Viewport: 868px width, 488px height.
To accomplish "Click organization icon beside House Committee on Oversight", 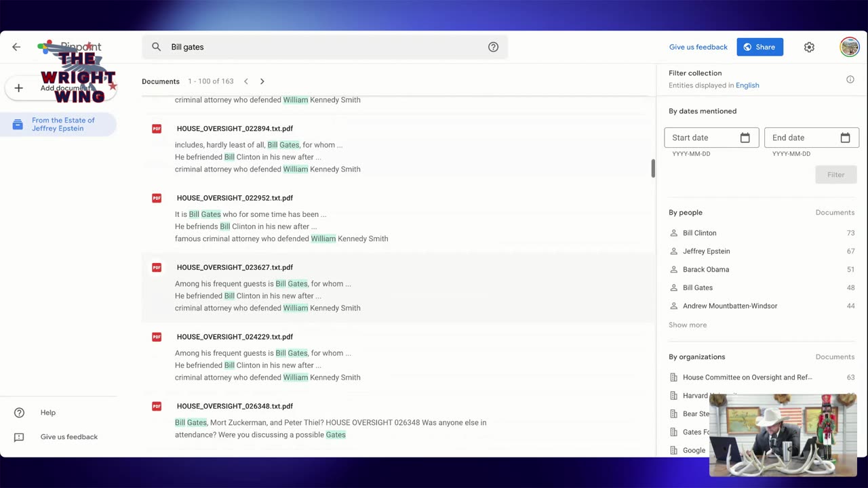I will coord(673,378).
